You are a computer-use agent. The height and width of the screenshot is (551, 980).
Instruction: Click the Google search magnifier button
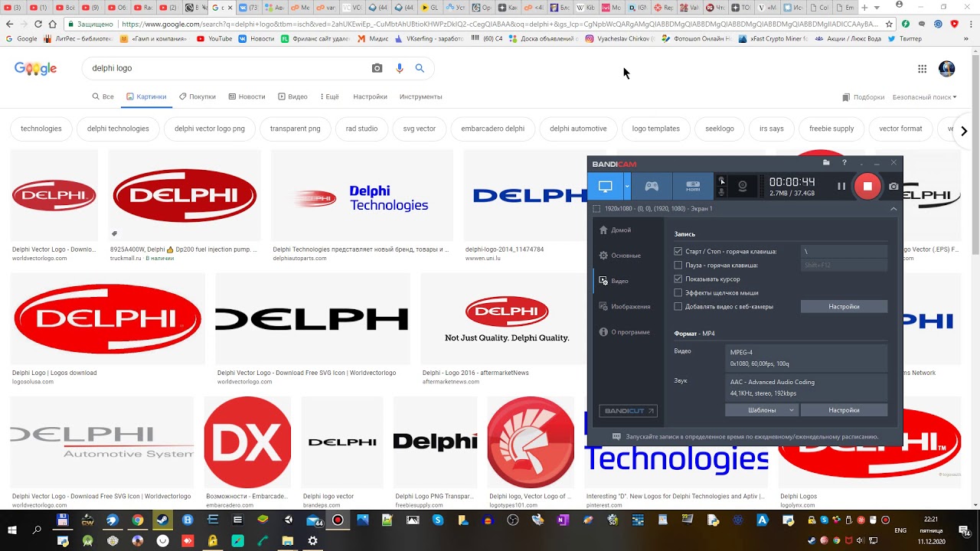click(x=420, y=68)
